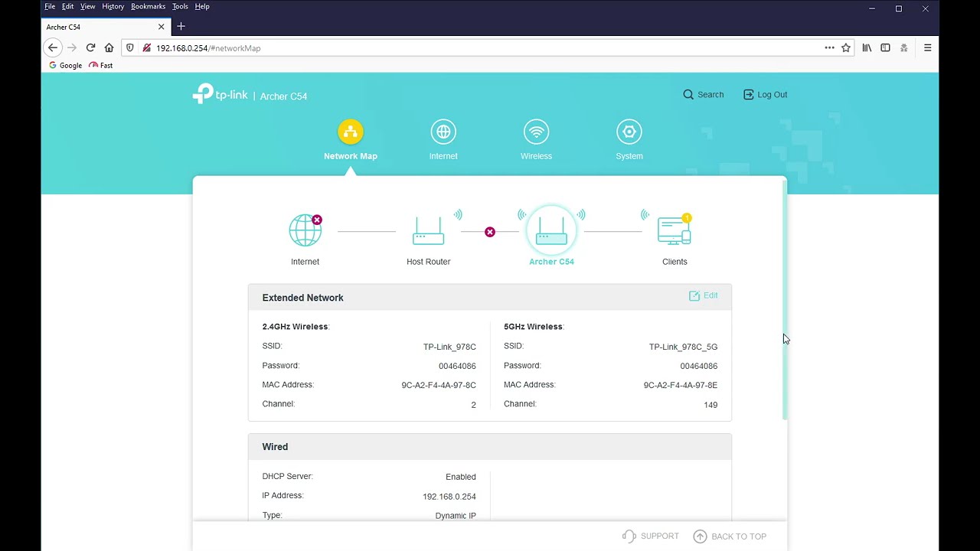Edit the Extended Network settings

coord(703,295)
